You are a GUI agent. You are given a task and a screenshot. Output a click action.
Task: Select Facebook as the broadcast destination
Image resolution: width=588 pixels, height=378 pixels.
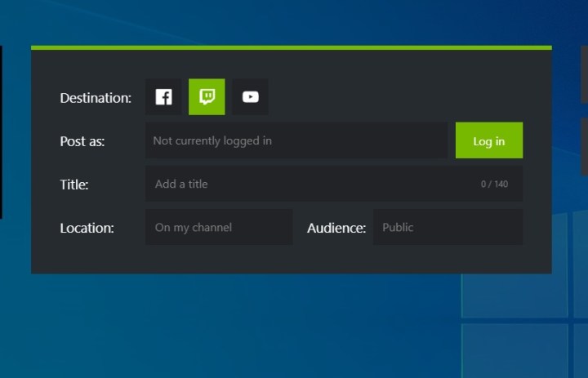coord(163,97)
